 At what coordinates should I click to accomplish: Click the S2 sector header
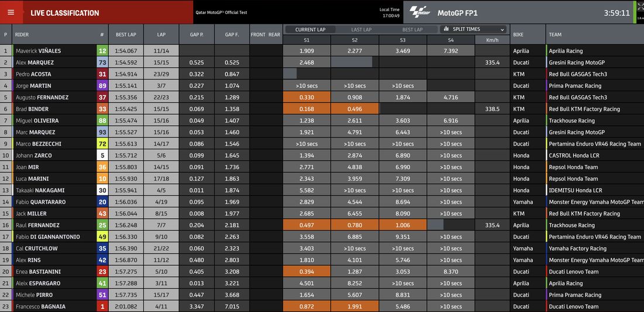click(x=354, y=40)
